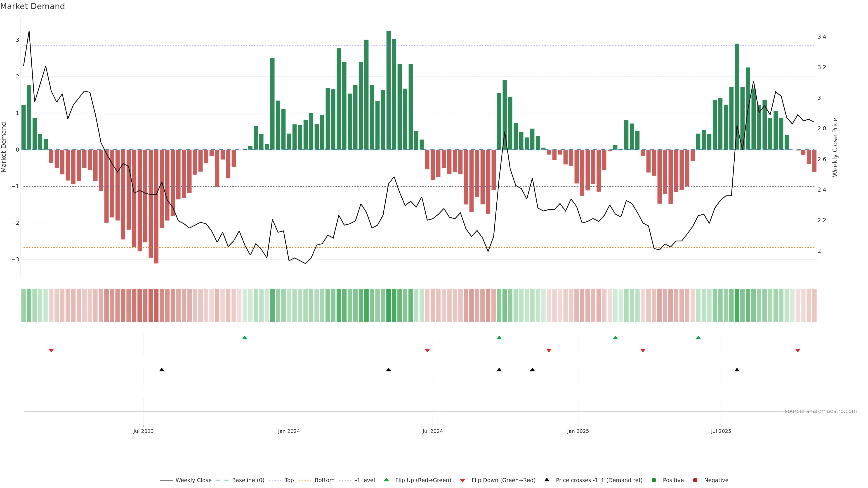The image size is (868, 488).
Task: Click red Flip Down legend triangle icon
Action: click(463, 481)
